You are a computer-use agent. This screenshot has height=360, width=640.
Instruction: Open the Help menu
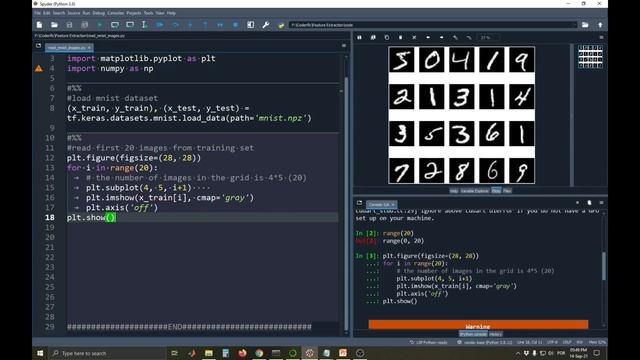click(x=171, y=13)
